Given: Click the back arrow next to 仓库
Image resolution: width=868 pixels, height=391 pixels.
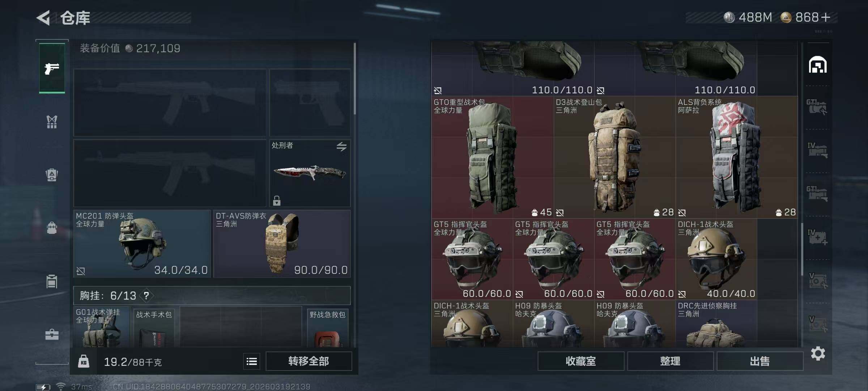Looking at the screenshot, I should pos(44,18).
